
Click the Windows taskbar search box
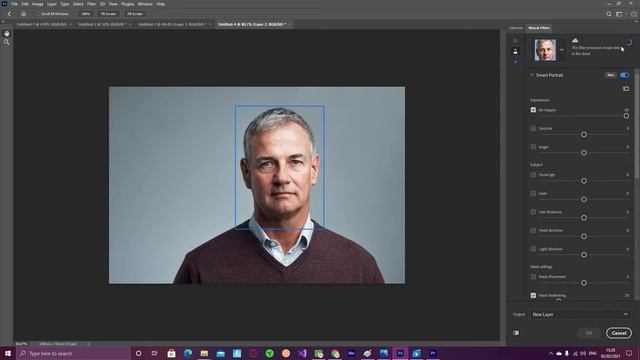[x=74, y=353]
